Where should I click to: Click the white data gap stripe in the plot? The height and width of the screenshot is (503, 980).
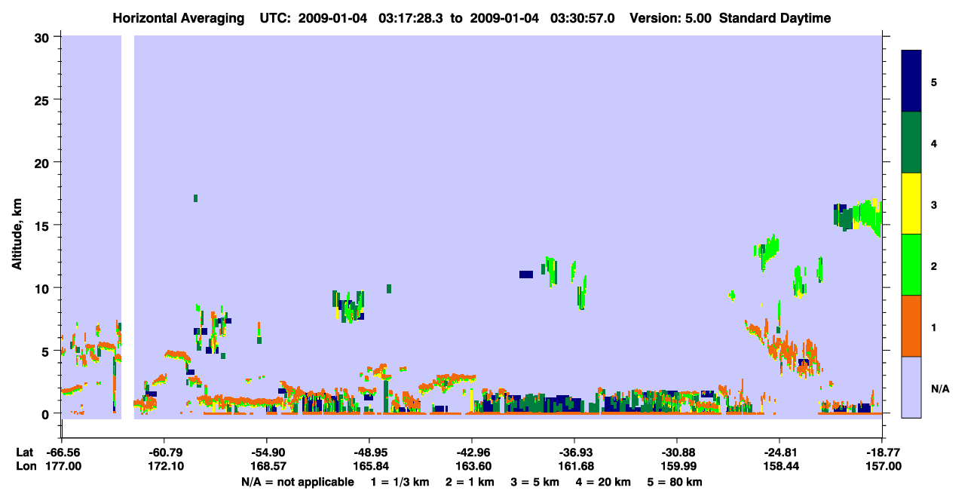[x=127, y=227]
